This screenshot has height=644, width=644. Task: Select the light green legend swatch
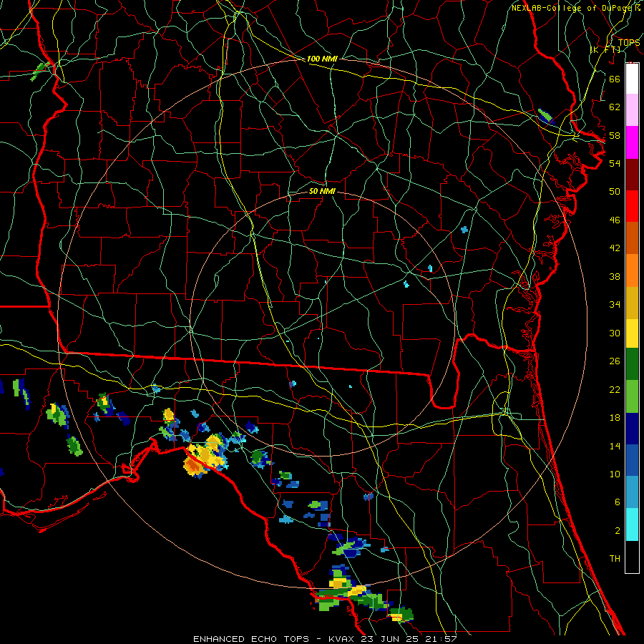pos(632,396)
